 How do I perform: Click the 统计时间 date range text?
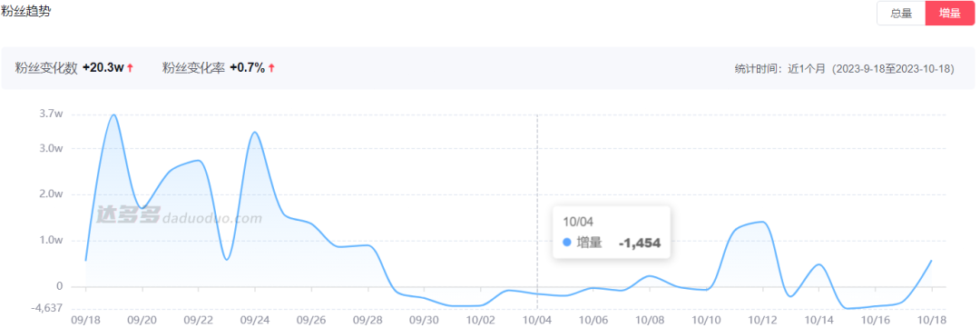pos(845,69)
